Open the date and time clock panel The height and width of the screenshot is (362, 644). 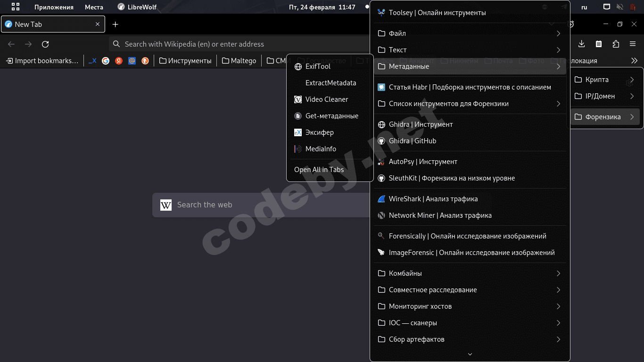pos(322,7)
